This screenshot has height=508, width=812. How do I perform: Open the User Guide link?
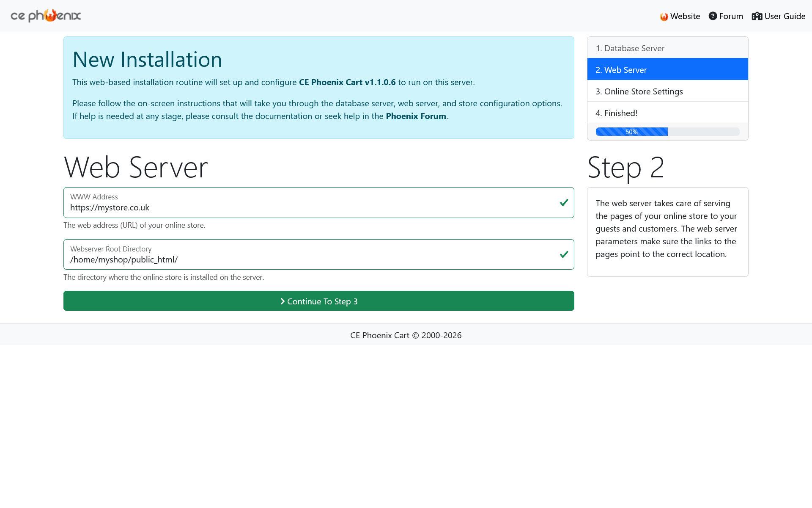click(779, 16)
